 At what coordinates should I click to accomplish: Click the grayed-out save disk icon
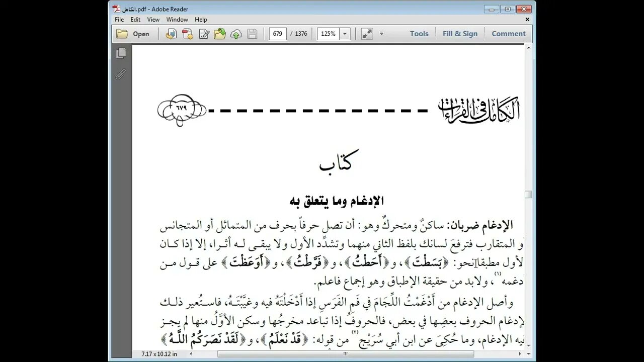pos(252,34)
